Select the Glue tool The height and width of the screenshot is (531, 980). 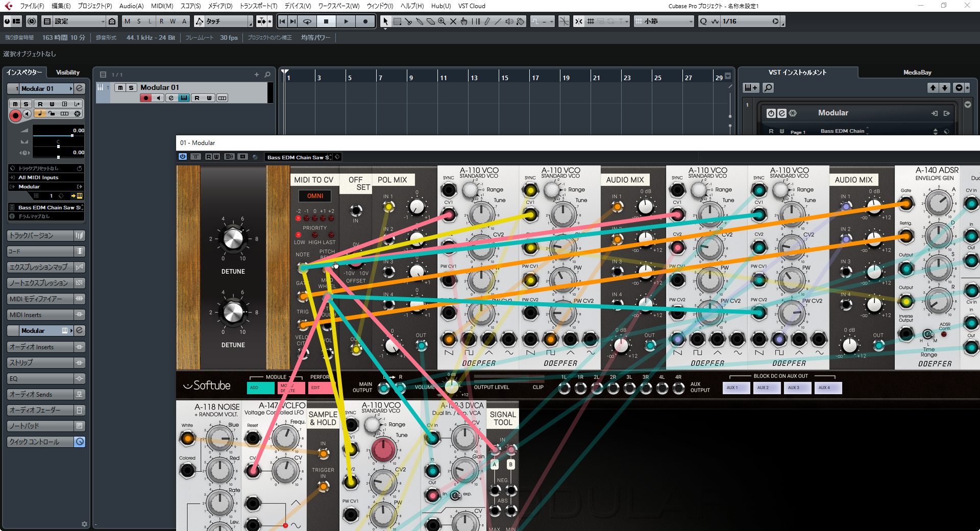pyautogui.click(x=420, y=21)
